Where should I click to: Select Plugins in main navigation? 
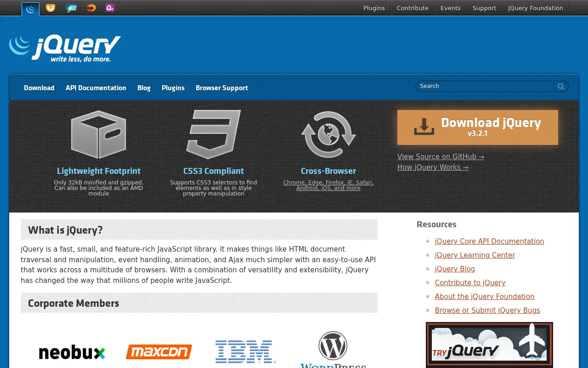(173, 88)
